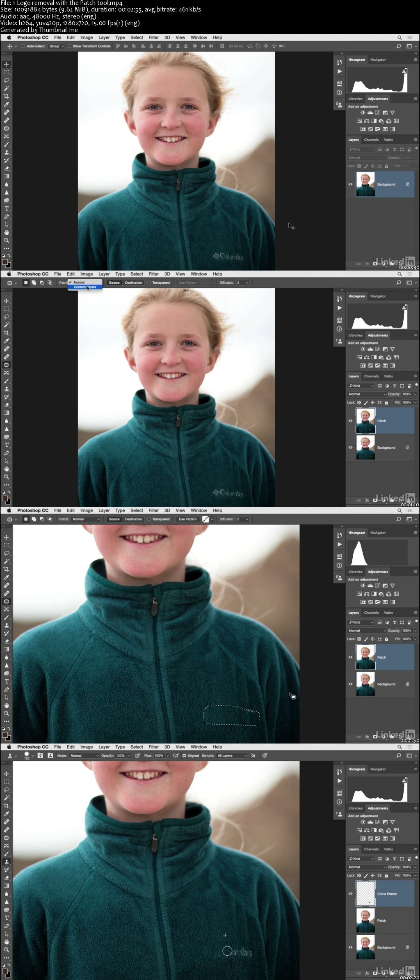Open Kind filter dropdown in 00:01:10 Layers panel
The width and height of the screenshot is (420, 980).
[361, 386]
